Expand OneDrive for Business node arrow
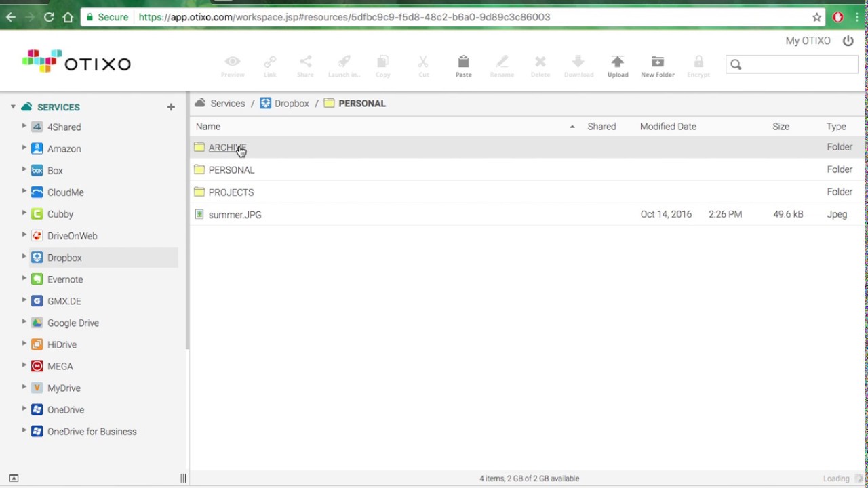The image size is (868, 488). click(x=24, y=430)
